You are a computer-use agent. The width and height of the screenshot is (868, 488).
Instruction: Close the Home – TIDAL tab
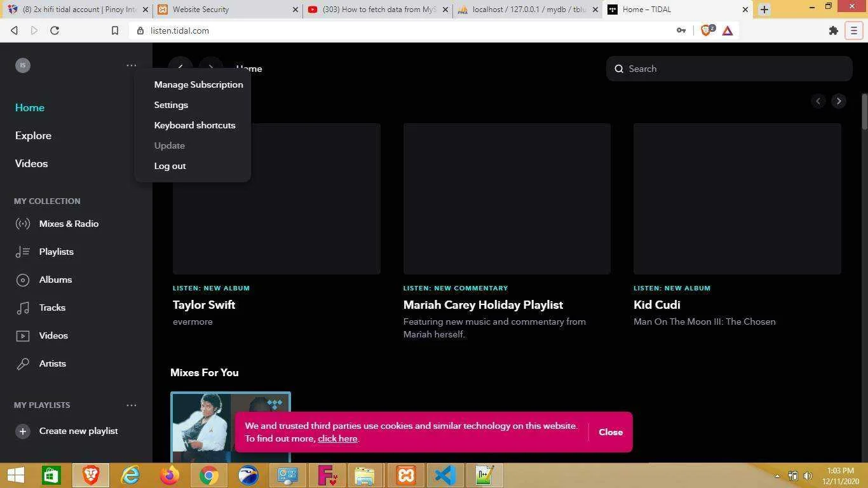[x=745, y=10]
